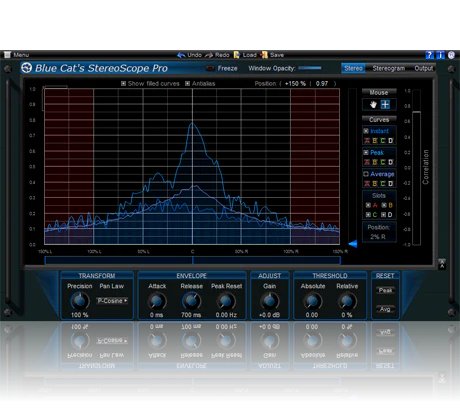Toggle the Antialias checkbox

(187, 83)
